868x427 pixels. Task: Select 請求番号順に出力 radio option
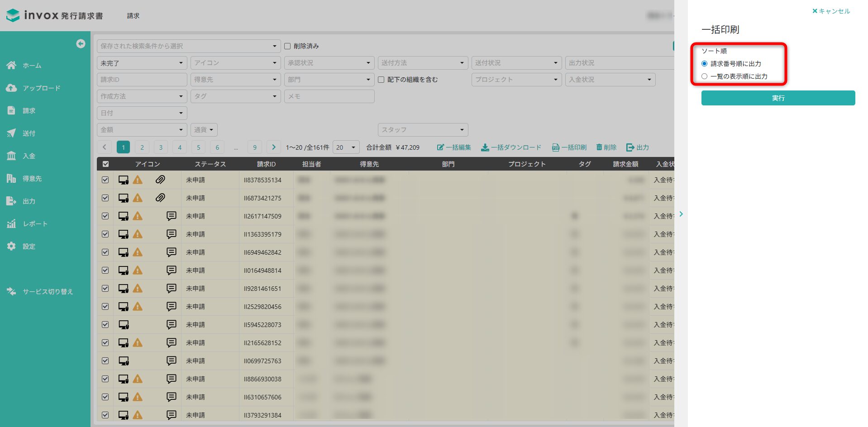pyautogui.click(x=704, y=64)
